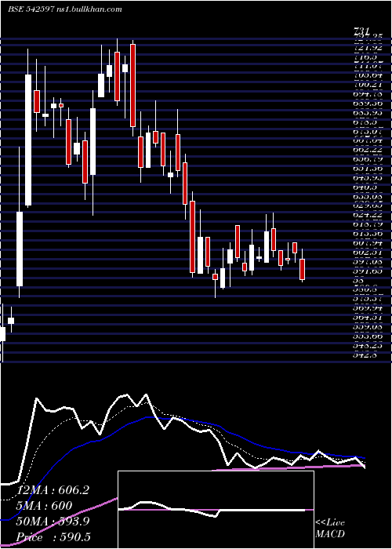Image resolution: width=392 pixels, height=549 pixels.
Task: Click the '731' top price axis label
Action: point(362,31)
